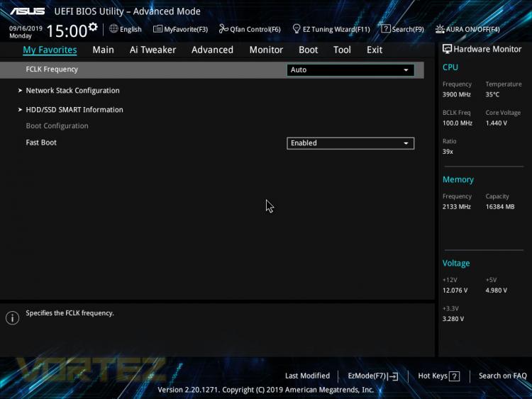Open MyFavorite(F3) setup
The width and height of the screenshot is (532, 399).
(186, 30)
